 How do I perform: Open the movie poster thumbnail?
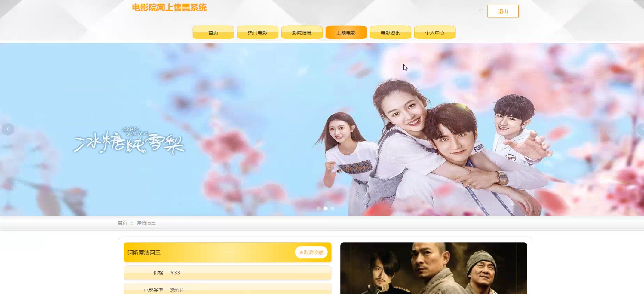pyautogui.click(x=434, y=268)
